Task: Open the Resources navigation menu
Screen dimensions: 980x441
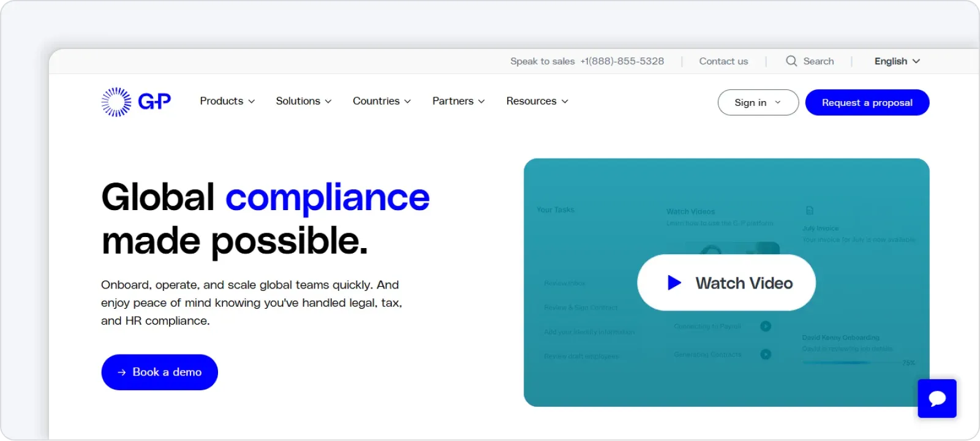Action: [537, 101]
